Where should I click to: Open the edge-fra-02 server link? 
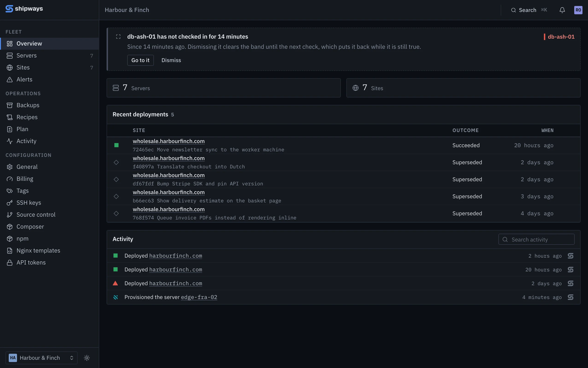[199, 297]
